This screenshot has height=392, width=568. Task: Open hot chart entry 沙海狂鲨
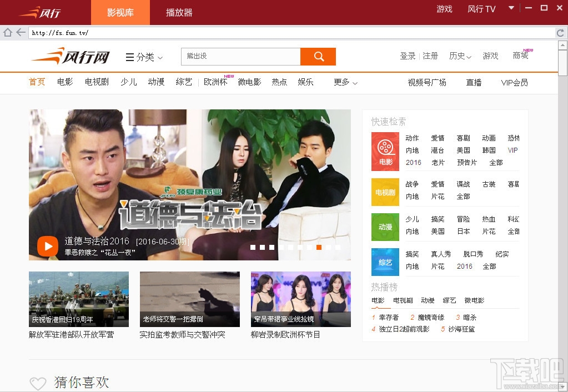point(461,329)
